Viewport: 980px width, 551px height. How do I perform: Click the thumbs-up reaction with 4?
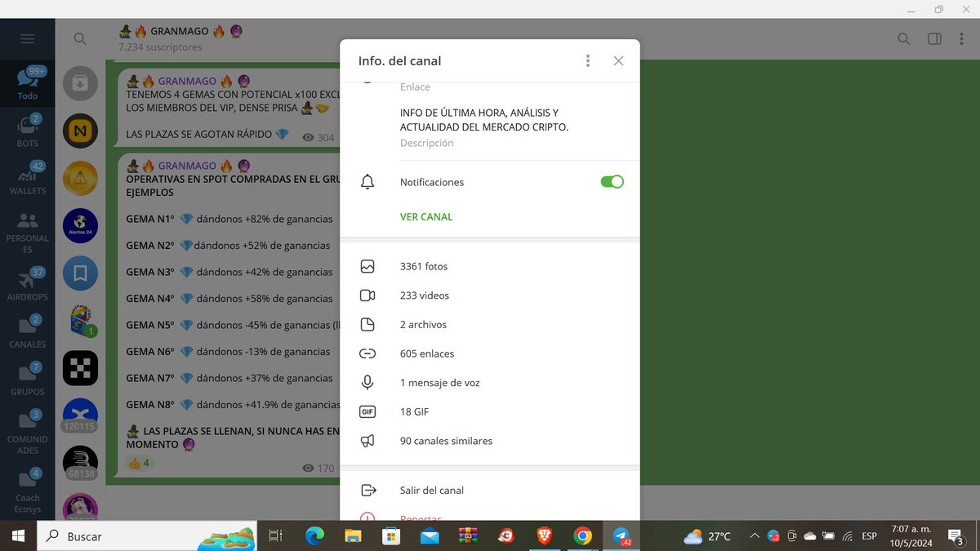pyautogui.click(x=139, y=464)
